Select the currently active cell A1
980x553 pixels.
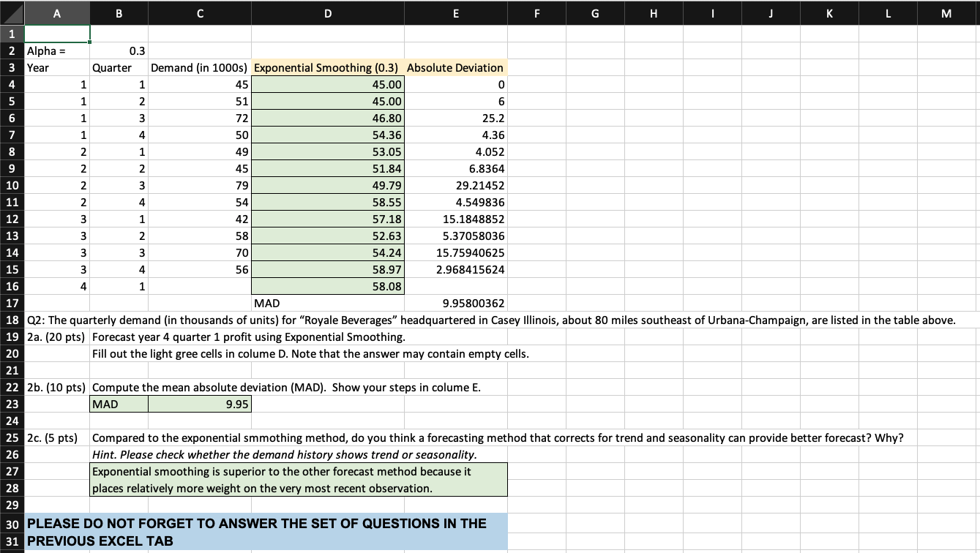tap(56, 33)
